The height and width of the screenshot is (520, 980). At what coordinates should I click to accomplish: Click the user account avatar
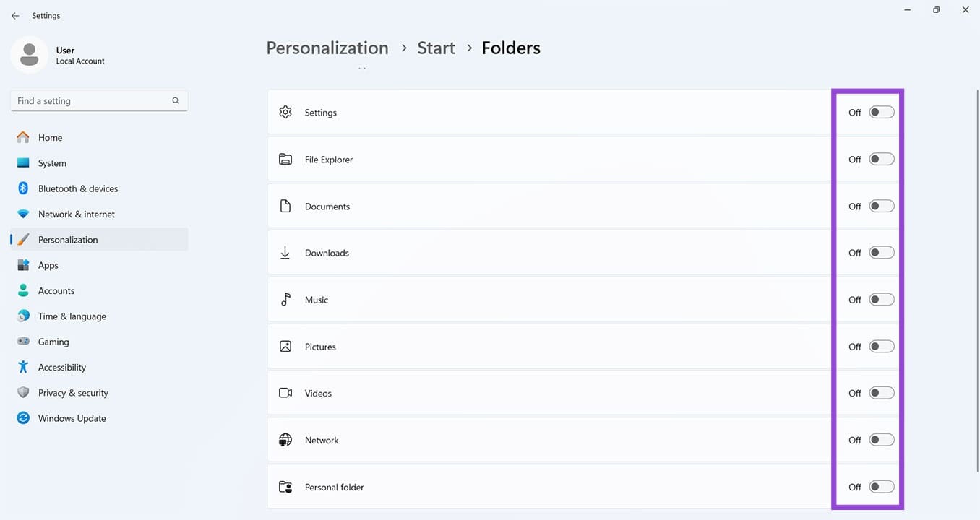29,54
